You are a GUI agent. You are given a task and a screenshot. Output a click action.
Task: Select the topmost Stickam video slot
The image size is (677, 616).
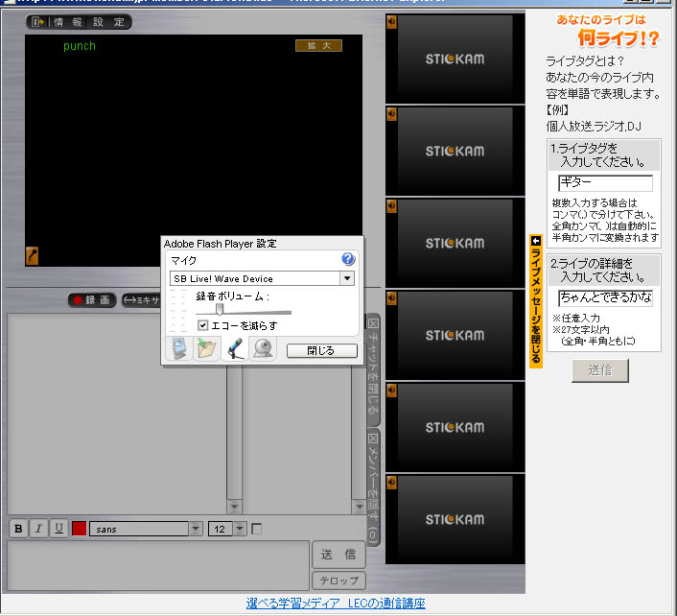coord(455,59)
